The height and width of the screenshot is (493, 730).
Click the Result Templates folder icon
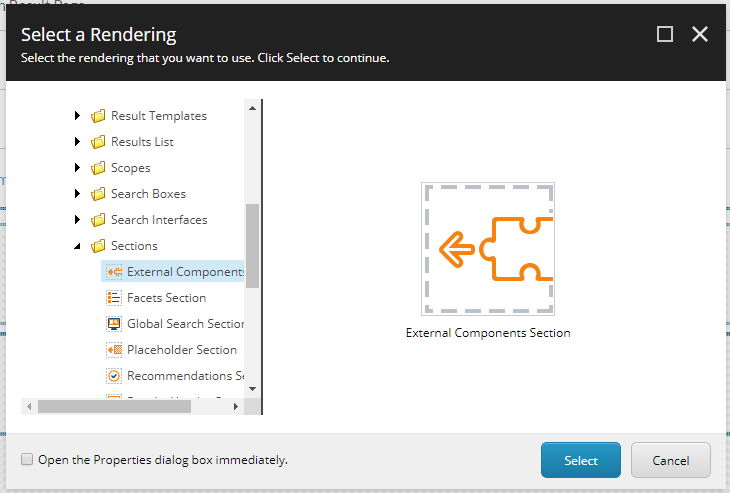[98, 115]
